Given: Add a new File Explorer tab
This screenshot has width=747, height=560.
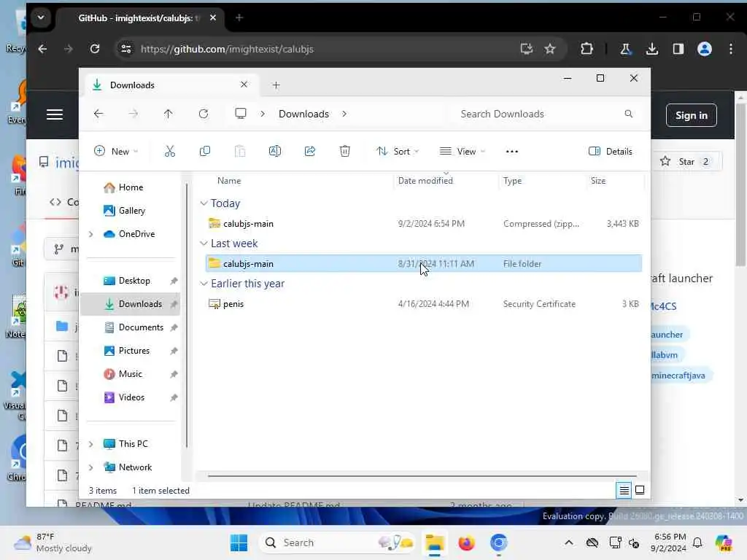Looking at the screenshot, I should click(x=276, y=85).
